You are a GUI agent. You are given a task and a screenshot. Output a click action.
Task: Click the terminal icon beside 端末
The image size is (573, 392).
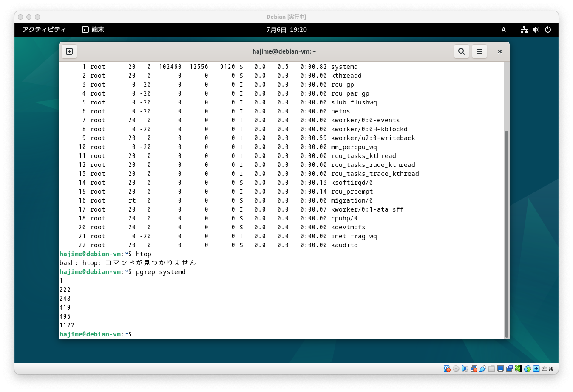tap(85, 30)
